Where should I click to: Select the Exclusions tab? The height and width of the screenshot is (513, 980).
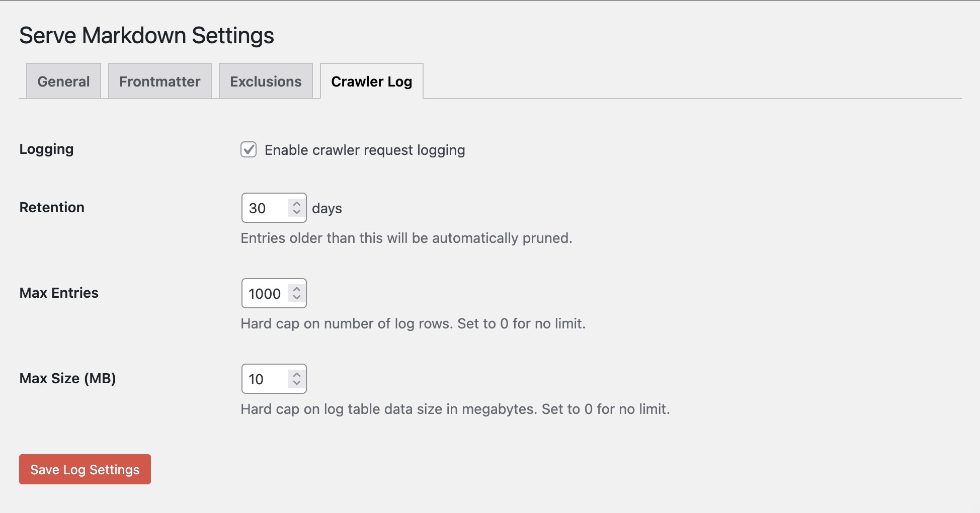pos(266,81)
